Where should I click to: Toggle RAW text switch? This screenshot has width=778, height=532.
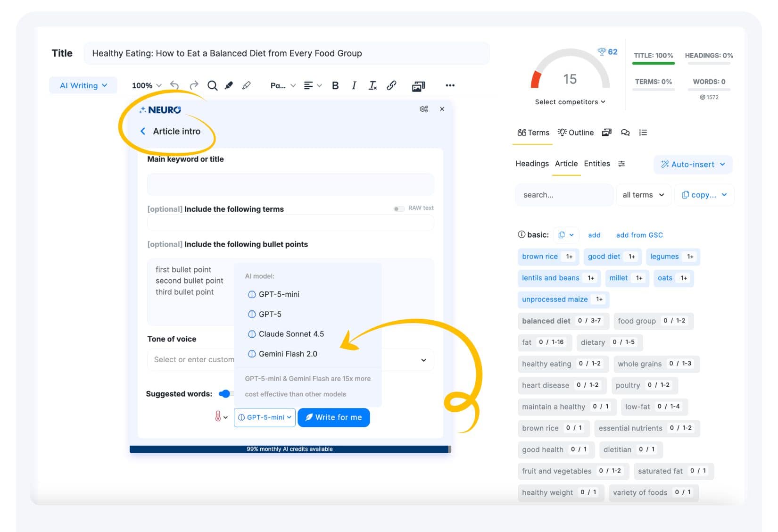399,208
